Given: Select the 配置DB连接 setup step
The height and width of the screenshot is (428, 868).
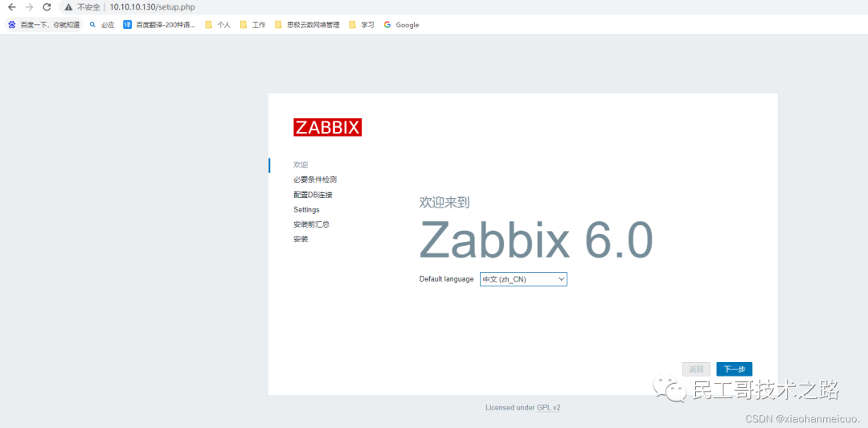Looking at the screenshot, I should [x=313, y=195].
